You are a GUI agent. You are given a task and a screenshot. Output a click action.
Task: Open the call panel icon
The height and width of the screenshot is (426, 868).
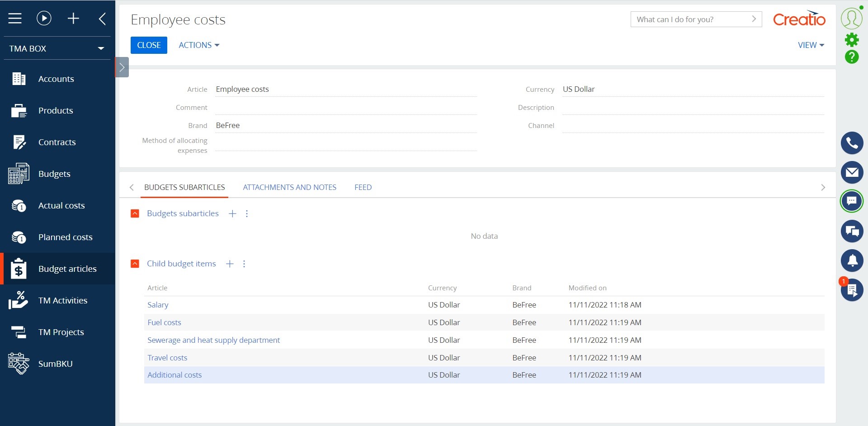pyautogui.click(x=852, y=143)
